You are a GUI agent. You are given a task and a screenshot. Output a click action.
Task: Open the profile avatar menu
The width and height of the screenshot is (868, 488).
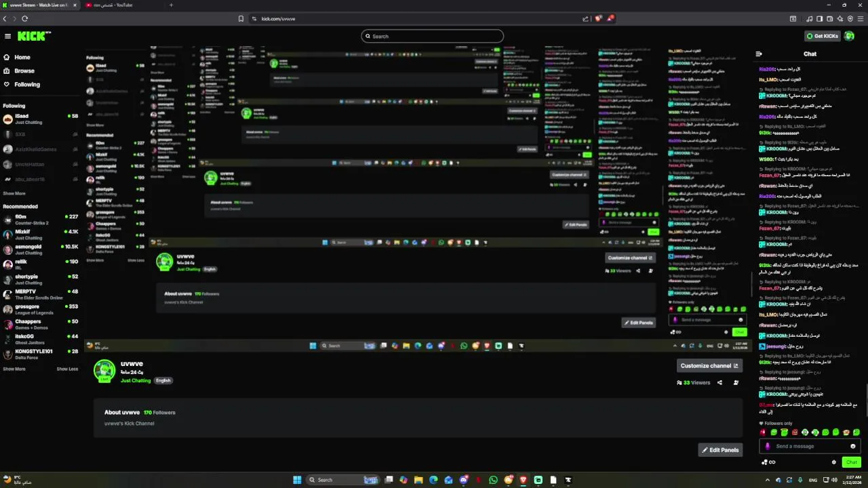[849, 36]
